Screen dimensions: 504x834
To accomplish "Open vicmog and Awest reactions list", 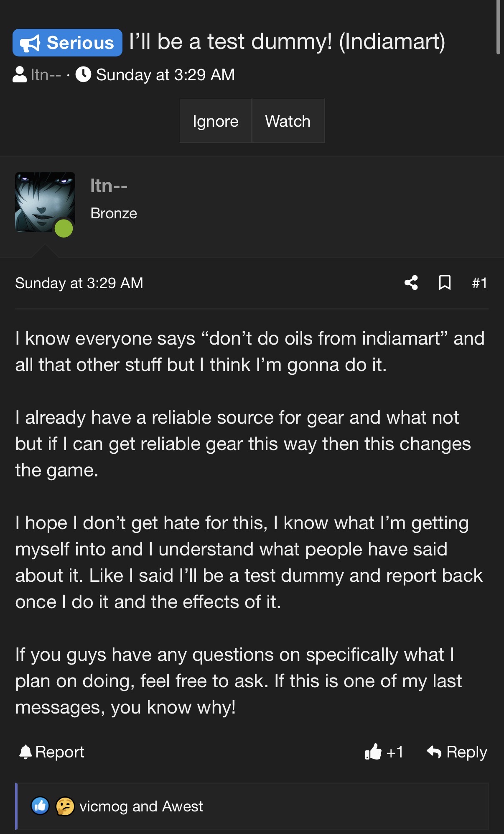I will click(141, 806).
